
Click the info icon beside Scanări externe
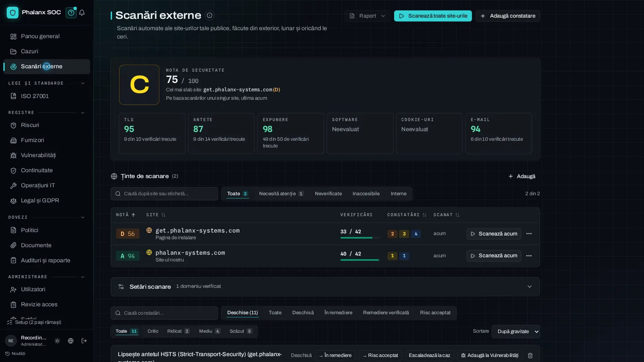click(210, 16)
